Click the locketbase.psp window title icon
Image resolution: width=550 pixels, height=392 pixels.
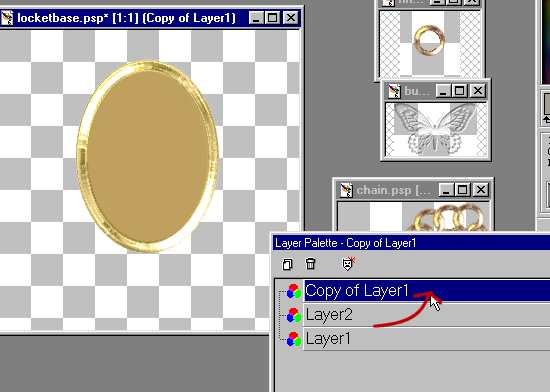(7, 18)
